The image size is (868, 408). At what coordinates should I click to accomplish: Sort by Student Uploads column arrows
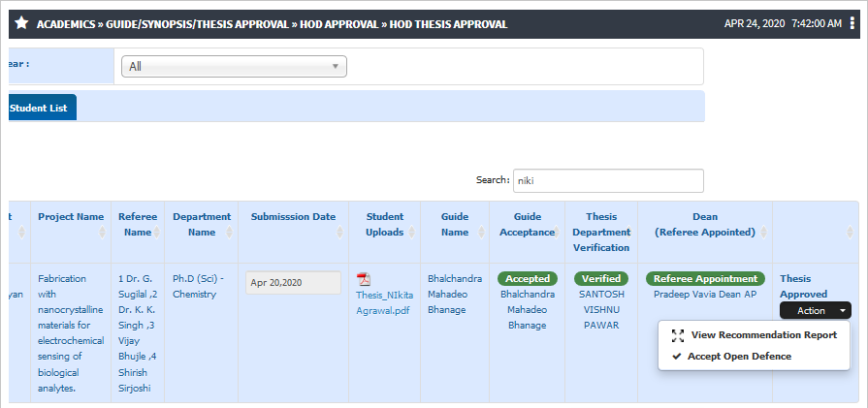click(412, 233)
